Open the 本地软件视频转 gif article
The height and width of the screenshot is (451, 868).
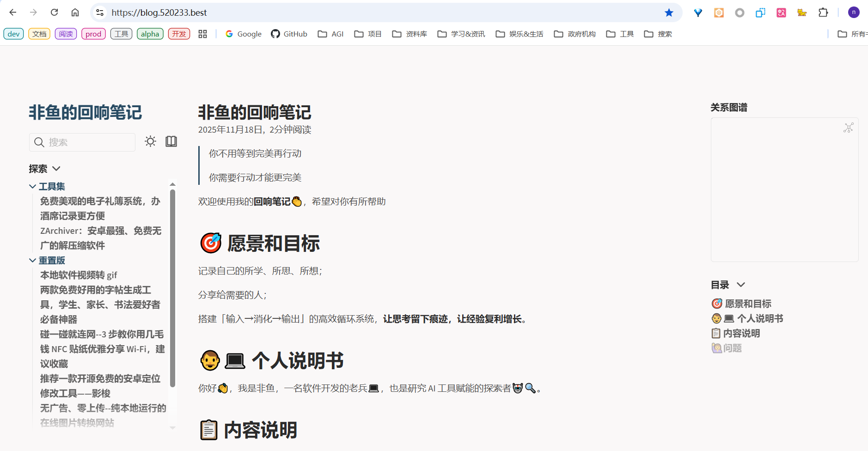[x=79, y=275]
